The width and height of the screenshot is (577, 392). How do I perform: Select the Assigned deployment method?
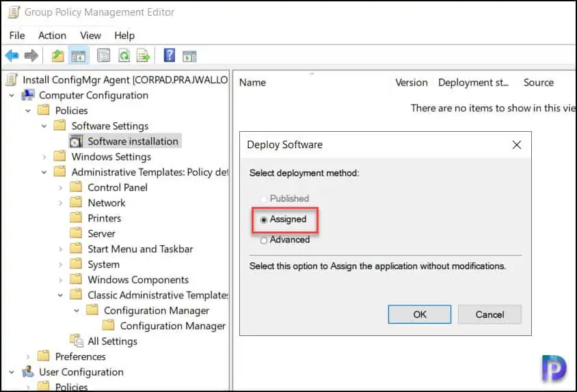[x=264, y=220]
